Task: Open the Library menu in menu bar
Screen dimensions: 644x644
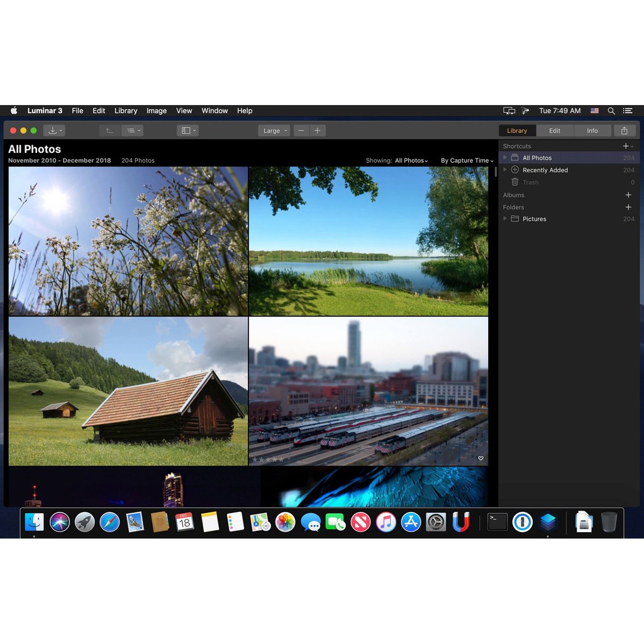Action: pos(126,111)
